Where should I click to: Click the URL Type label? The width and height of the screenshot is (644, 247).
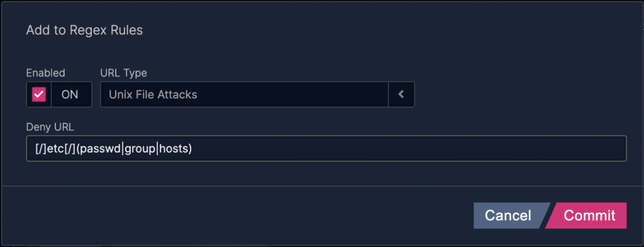(124, 73)
